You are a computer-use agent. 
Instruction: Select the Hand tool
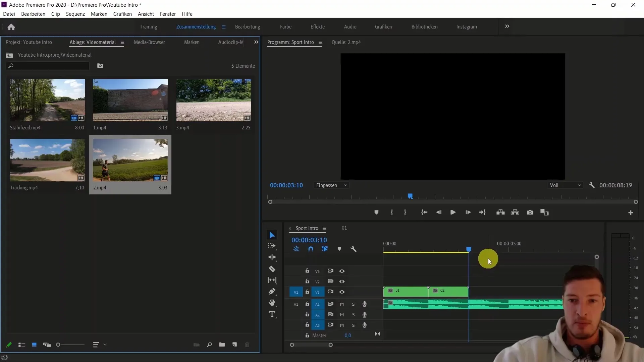point(272,303)
